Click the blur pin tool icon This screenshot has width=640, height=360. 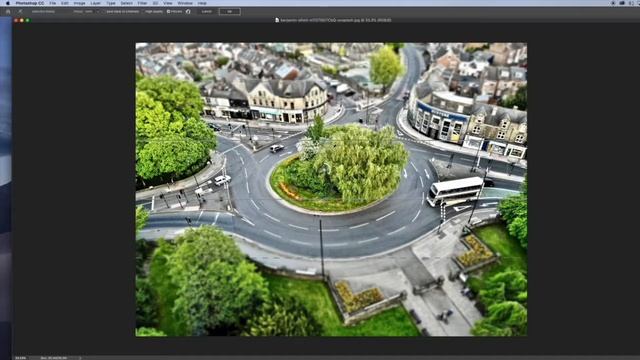coord(20,11)
